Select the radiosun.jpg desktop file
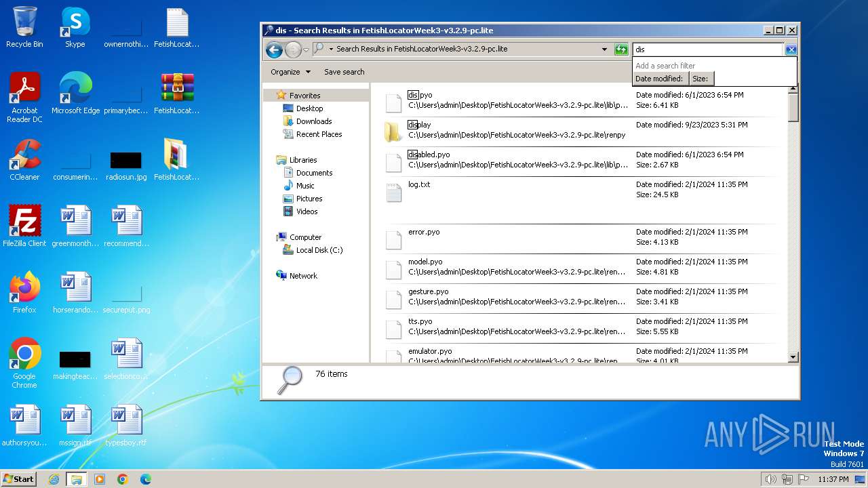The width and height of the screenshot is (868, 488). tap(126, 164)
